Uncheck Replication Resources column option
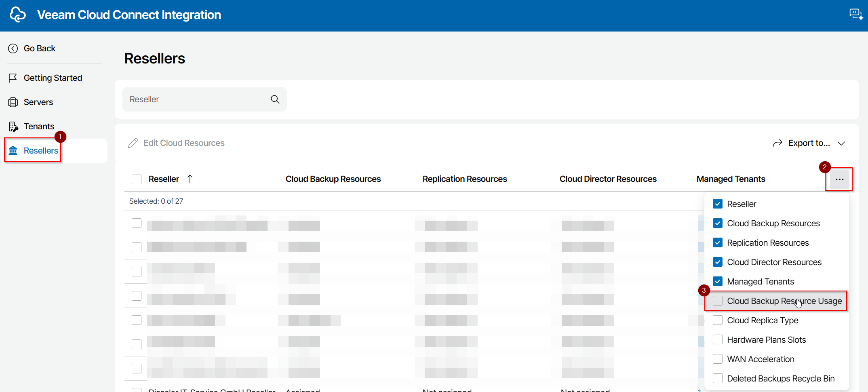The image size is (868, 392). [x=718, y=243]
